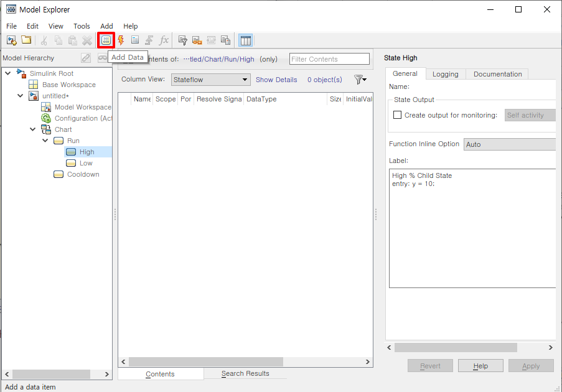This screenshot has height=392, width=562.
Task: Click the list filter funnel toolbar icon
Action: point(183,40)
